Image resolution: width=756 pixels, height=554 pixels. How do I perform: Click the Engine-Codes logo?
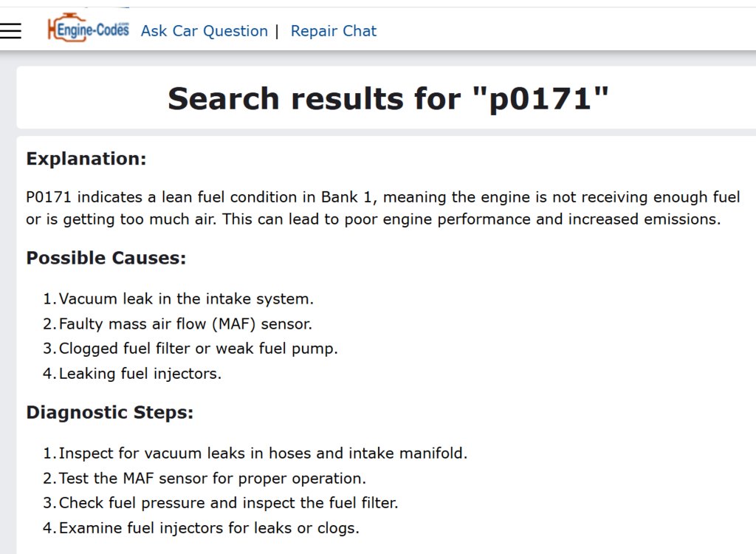(x=89, y=28)
